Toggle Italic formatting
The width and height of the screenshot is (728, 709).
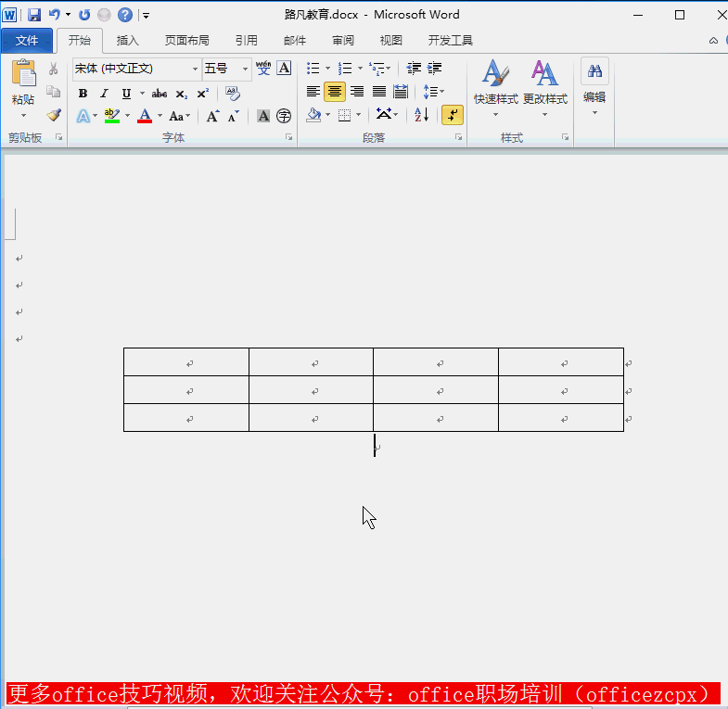(105, 94)
